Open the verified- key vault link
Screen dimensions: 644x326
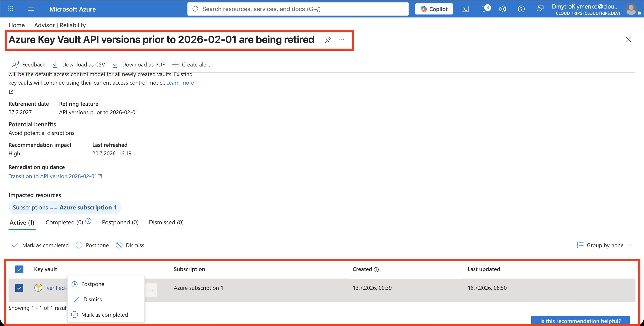(57, 288)
